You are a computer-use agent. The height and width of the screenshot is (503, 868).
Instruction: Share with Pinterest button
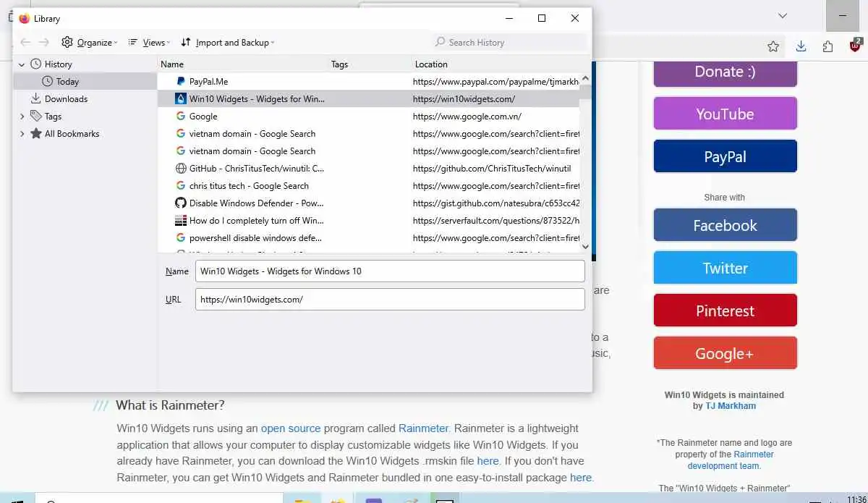tap(725, 310)
